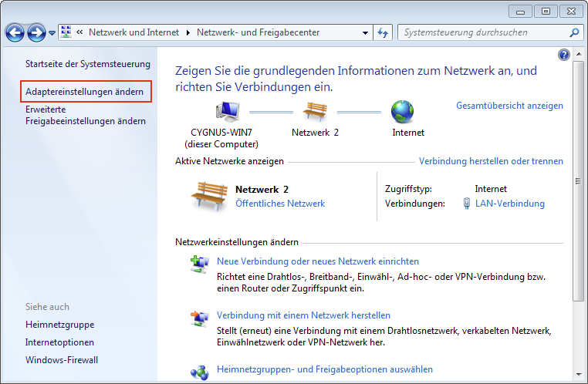Click the 'Zugriffstyp:' label
Viewport: 588px width, 384px height.
tap(408, 189)
